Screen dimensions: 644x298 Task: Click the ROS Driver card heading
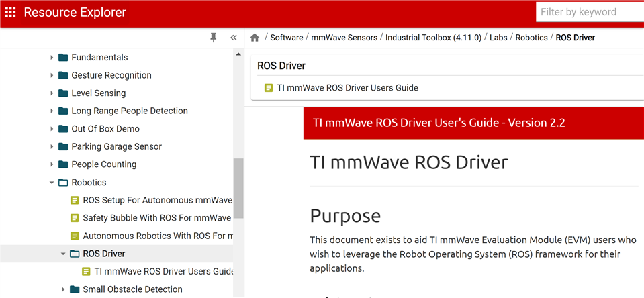click(281, 66)
